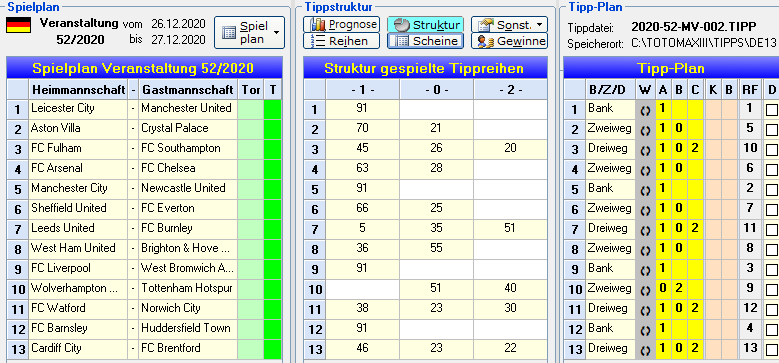
Task: Click the bright green T cell for Aston Villa
Action: (x=272, y=129)
